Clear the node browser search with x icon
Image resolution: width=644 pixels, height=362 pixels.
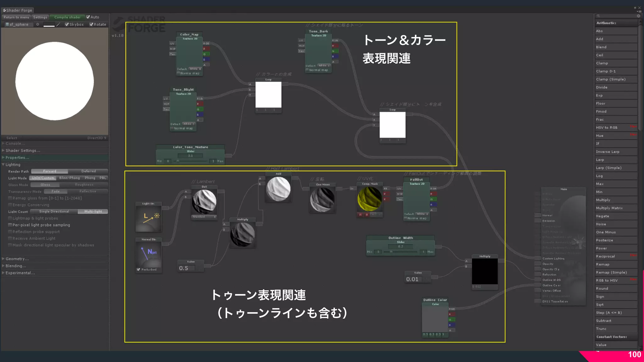pos(638,16)
